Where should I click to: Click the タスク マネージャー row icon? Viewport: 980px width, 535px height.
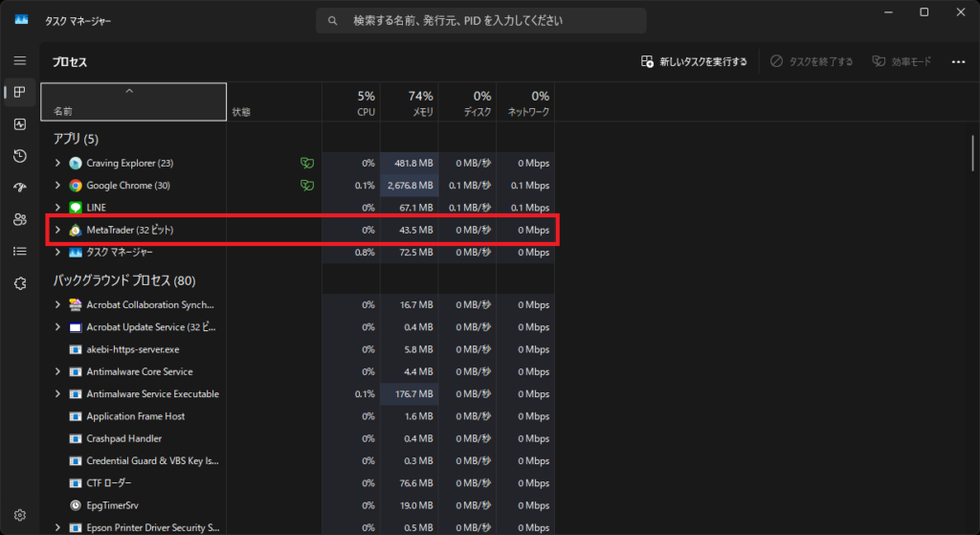(76, 253)
